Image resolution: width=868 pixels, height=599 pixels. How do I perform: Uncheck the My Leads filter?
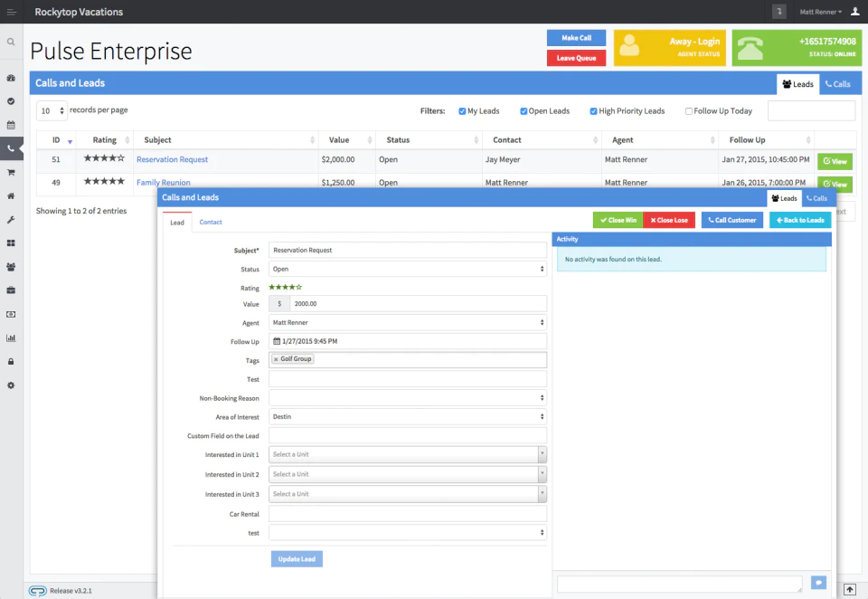462,111
